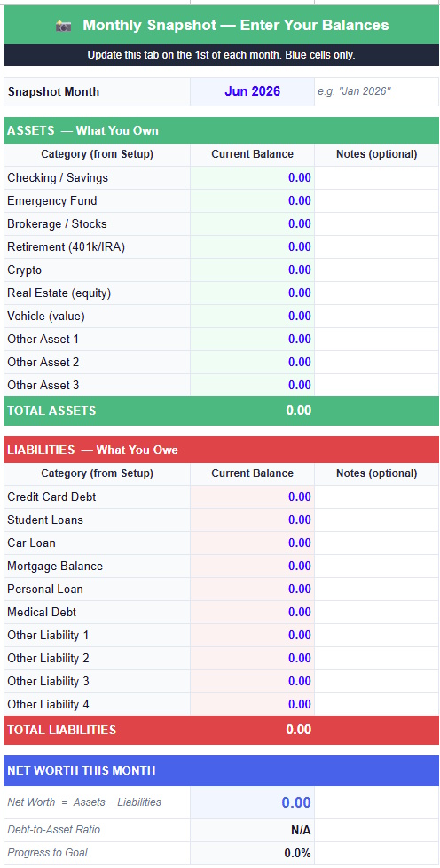This screenshot has height=868, width=440.
Task: Select the Debt-to-Asset Ratio label
Action: [x=54, y=830]
